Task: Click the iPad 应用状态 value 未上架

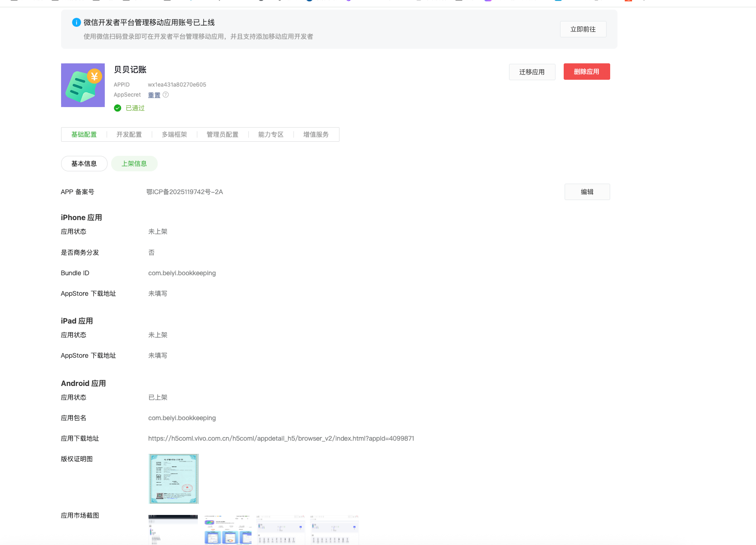Action: tap(158, 335)
